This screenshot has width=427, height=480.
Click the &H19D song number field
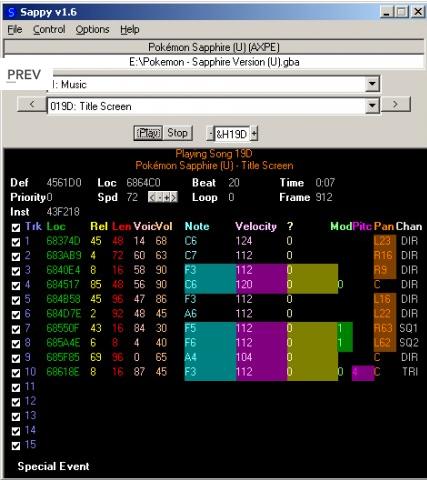point(232,134)
